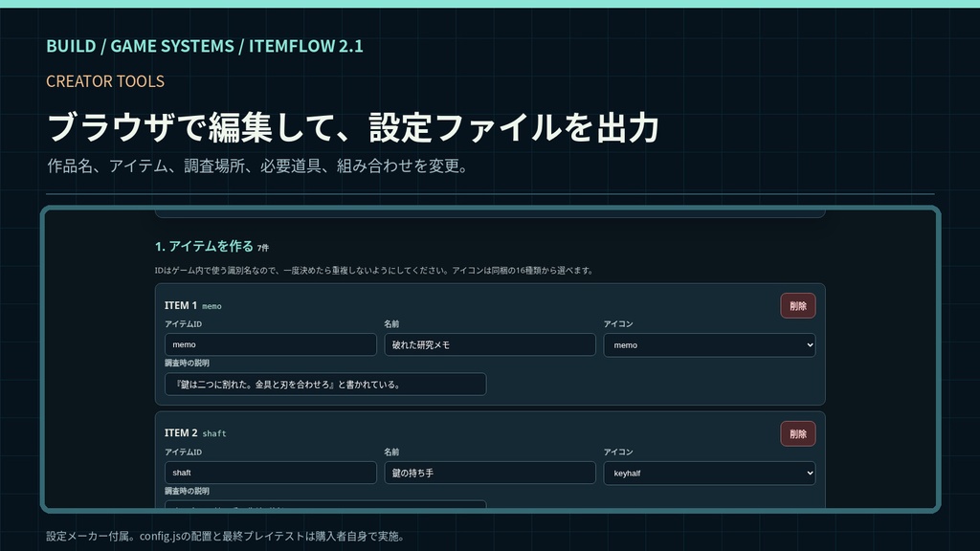Click the 7件 item count label
Screen dimensions: 980x551
pyautogui.click(x=263, y=248)
